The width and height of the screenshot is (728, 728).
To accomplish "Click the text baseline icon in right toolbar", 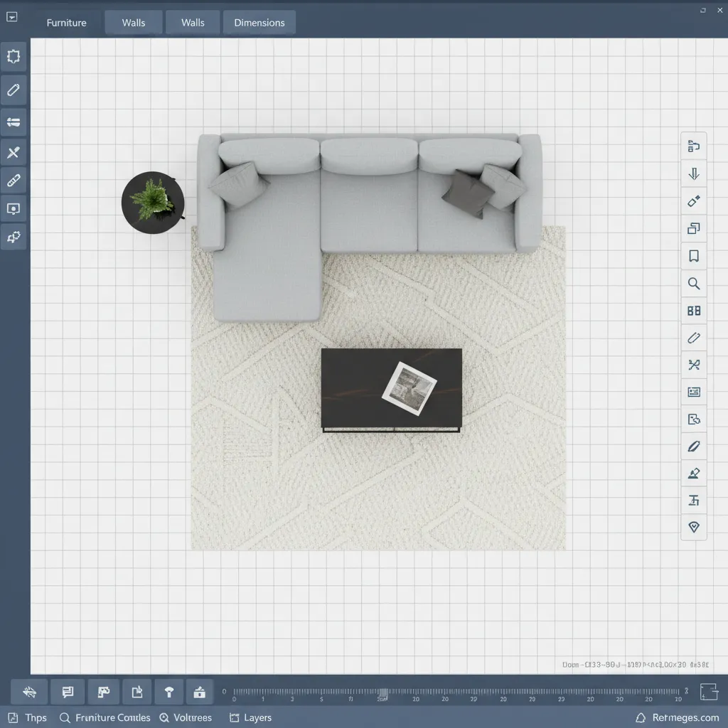I will 694,500.
